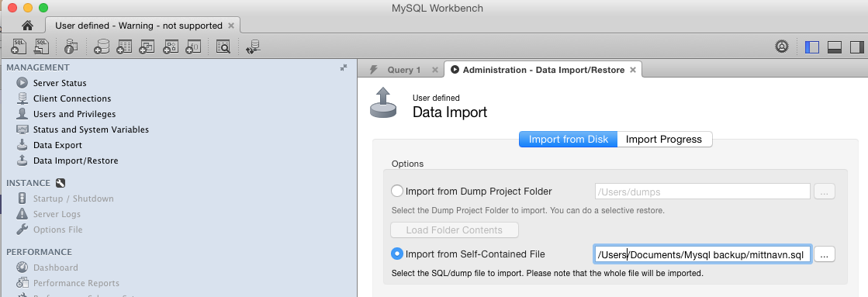Open Data Import/Restore in sidebar
Image resolution: width=868 pixels, height=297 pixels.
pos(76,161)
